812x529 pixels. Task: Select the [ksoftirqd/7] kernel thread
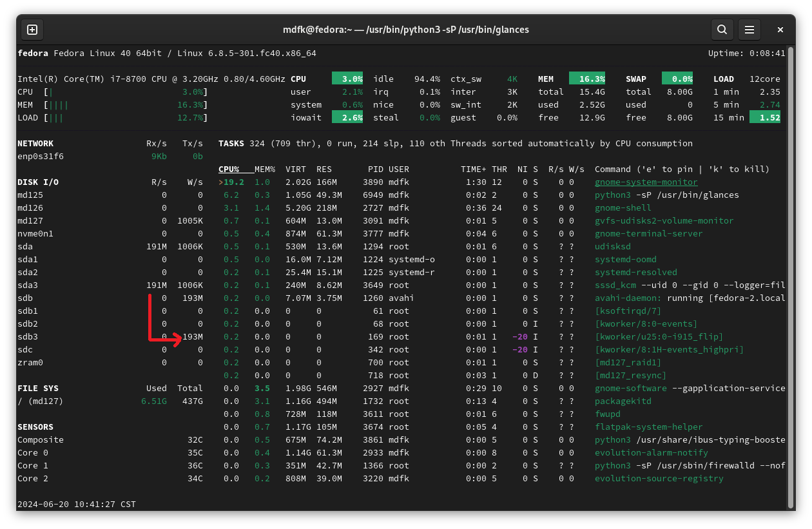pyautogui.click(x=628, y=311)
